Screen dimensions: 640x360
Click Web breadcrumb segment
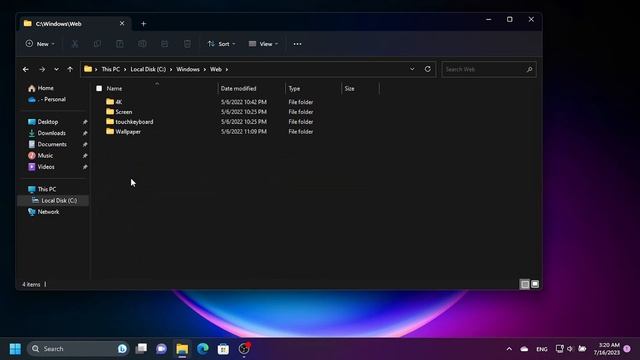pyautogui.click(x=216, y=69)
